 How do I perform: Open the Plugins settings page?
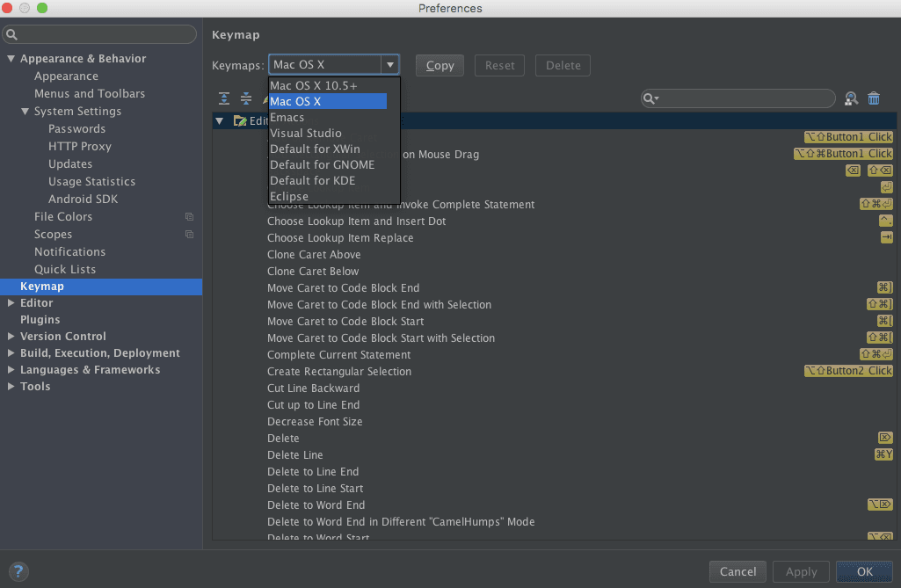click(40, 320)
